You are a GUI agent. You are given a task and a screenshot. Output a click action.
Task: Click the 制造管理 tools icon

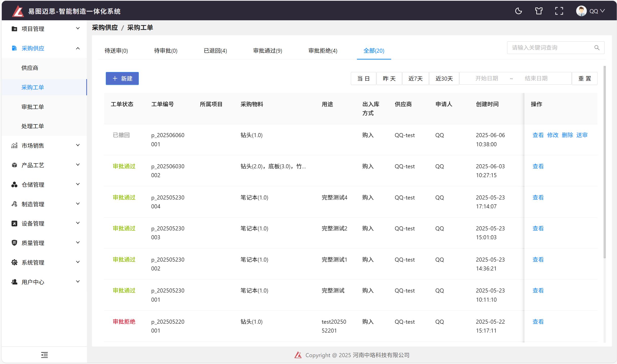(x=14, y=204)
